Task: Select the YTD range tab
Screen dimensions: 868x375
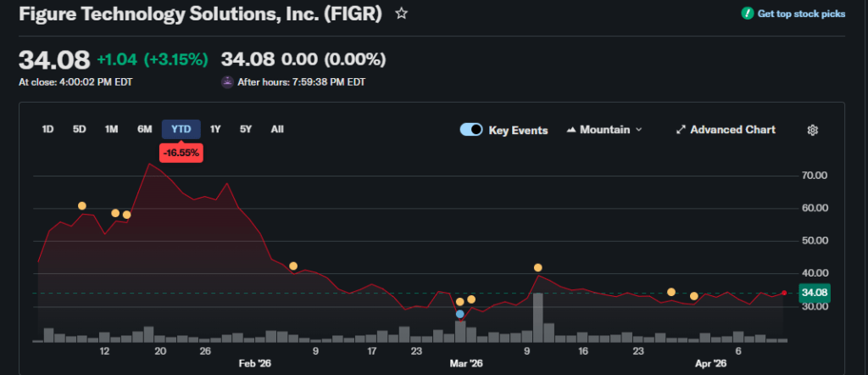Action: coord(181,129)
